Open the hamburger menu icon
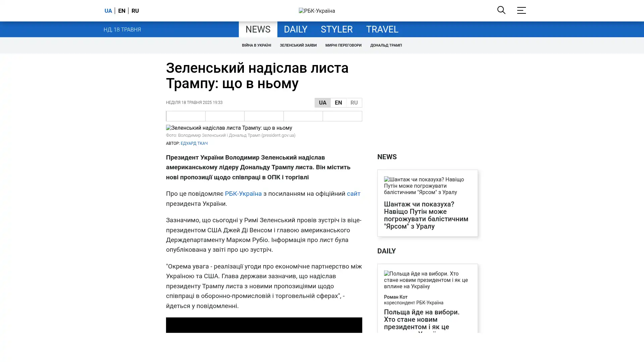 tap(521, 10)
